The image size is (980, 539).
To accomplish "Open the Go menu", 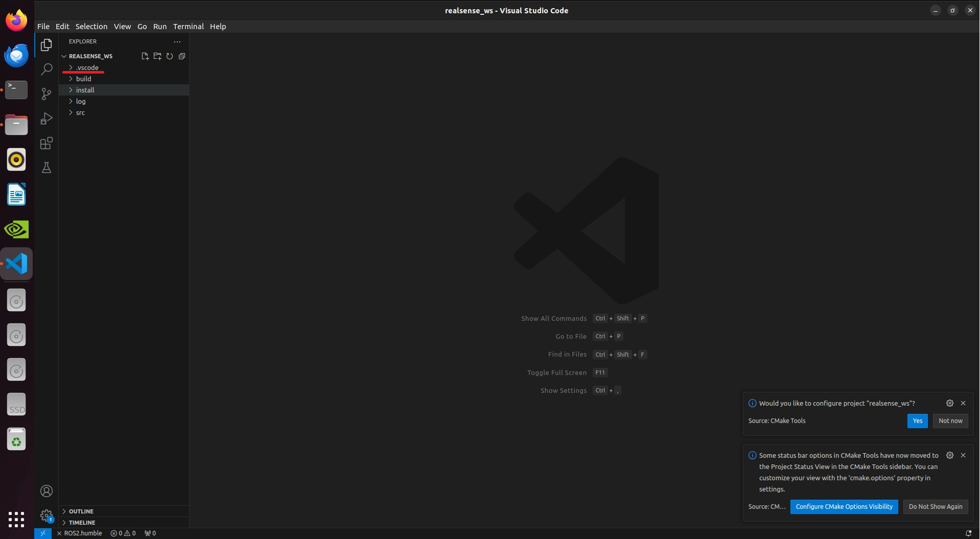I will pos(142,27).
